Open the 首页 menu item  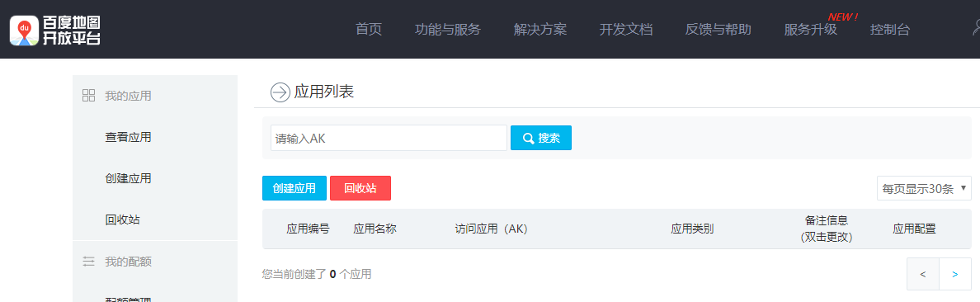click(x=369, y=30)
